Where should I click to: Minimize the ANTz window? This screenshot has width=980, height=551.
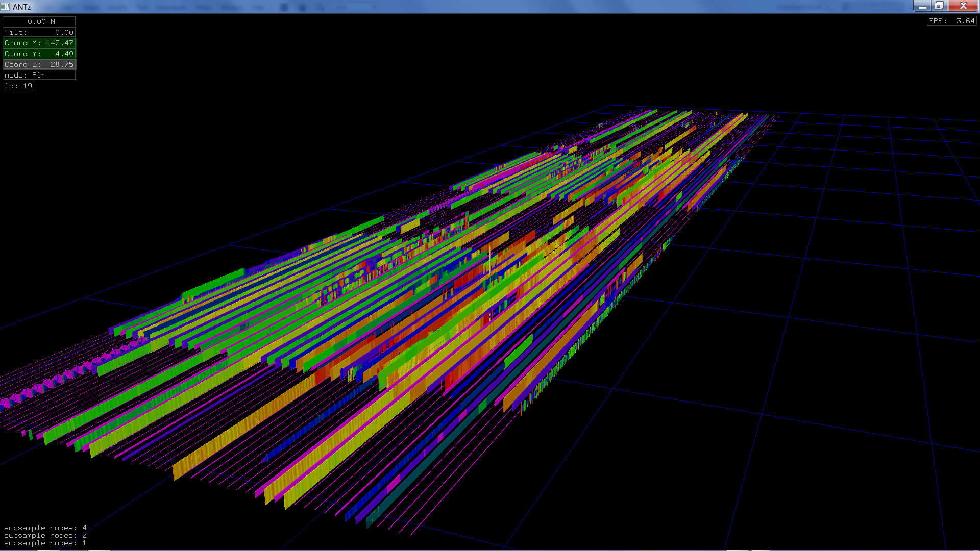coord(922,6)
